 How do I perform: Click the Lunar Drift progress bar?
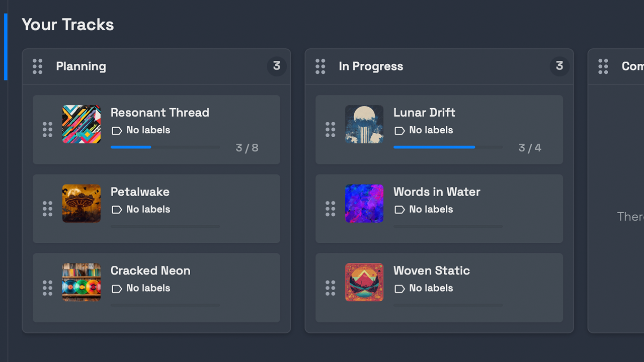pyautogui.click(x=448, y=147)
